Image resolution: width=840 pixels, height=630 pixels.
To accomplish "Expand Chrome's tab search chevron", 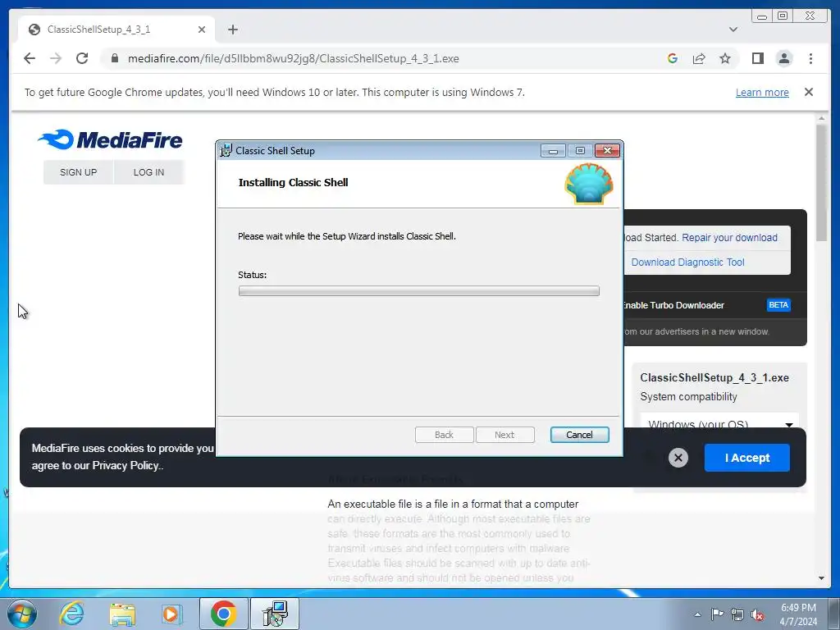I will point(733,30).
